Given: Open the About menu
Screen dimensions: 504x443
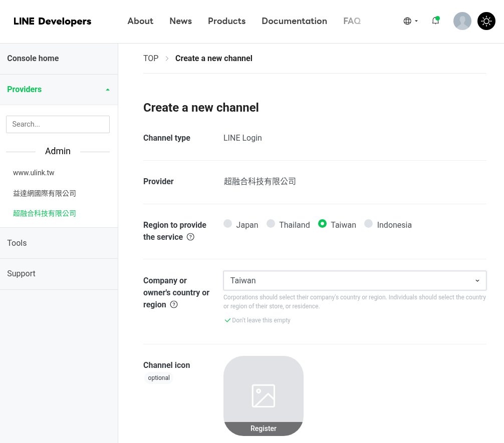Looking at the screenshot, I should pos(140,21).
